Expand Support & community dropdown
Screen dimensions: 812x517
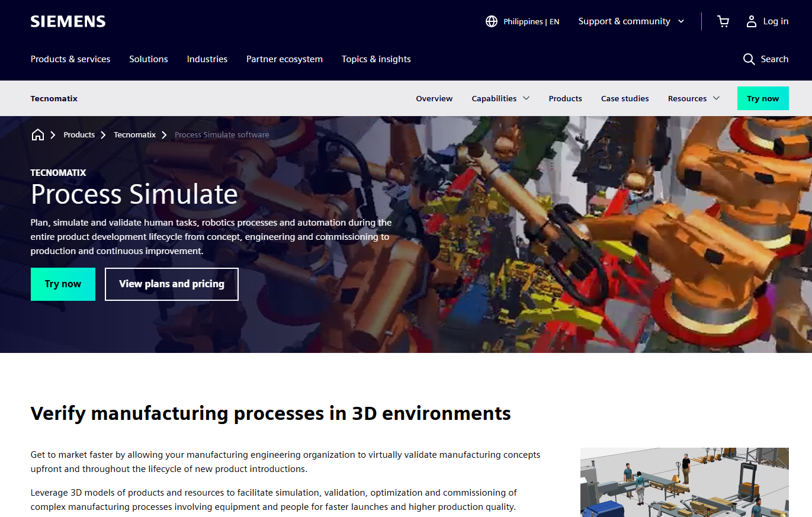click(x=631, y=21)
